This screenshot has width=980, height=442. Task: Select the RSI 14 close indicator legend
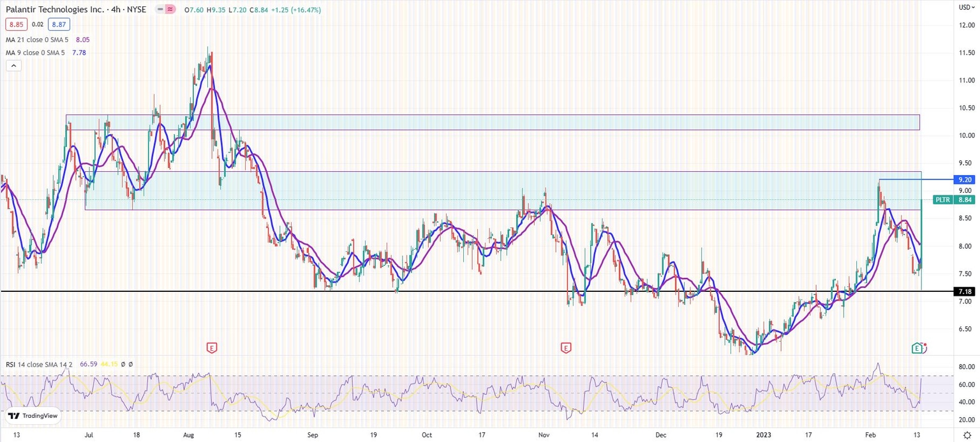click(39, 364)
